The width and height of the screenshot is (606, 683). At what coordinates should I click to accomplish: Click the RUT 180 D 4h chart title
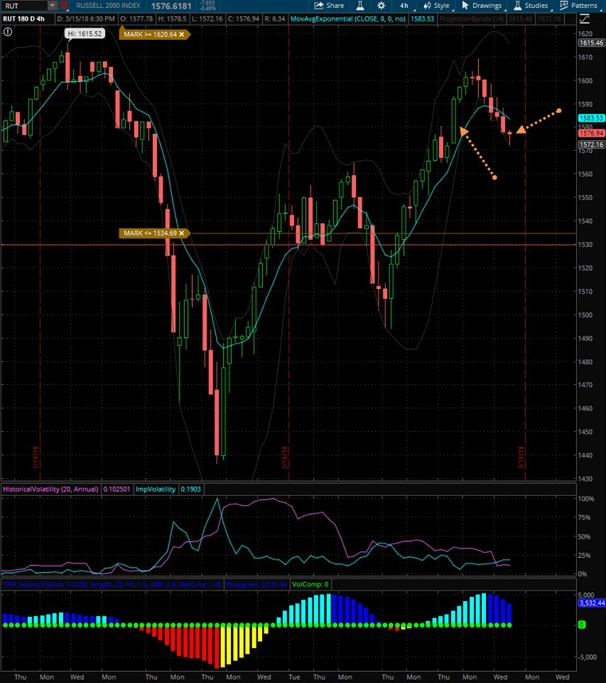tap(24, 19)
